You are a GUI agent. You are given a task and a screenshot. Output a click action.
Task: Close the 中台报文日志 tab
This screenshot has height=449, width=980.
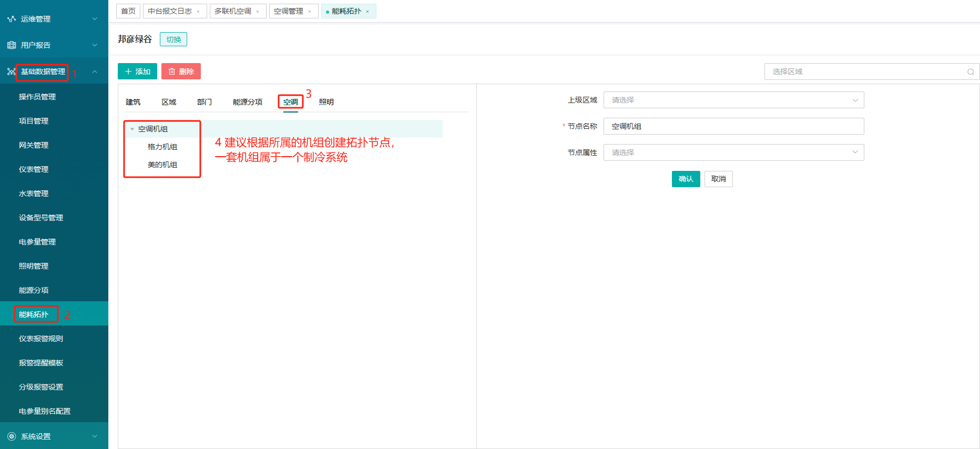pos(198,12)
